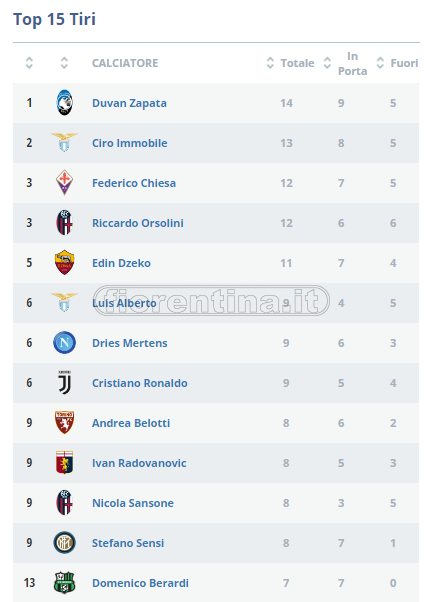
Task: Click the Sassuolo crest next to Domenico Berardi
Action: pyautogui.click(x=64, y=582)
